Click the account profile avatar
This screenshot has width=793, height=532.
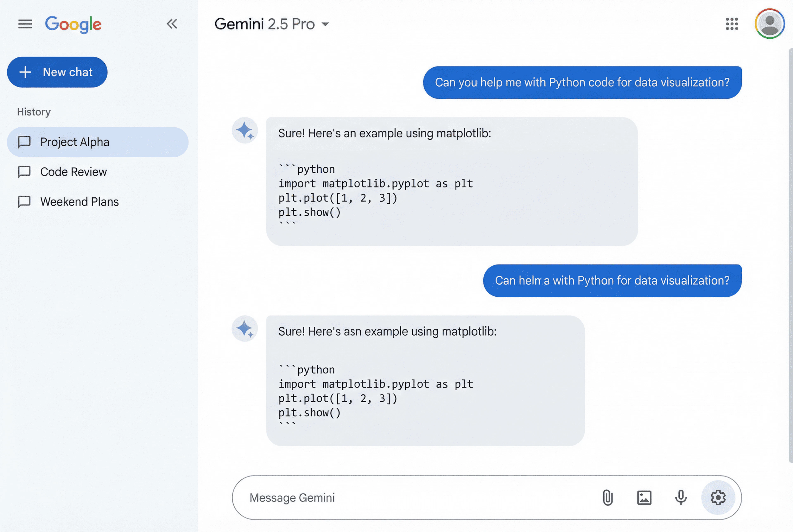[x=769, y=24]
